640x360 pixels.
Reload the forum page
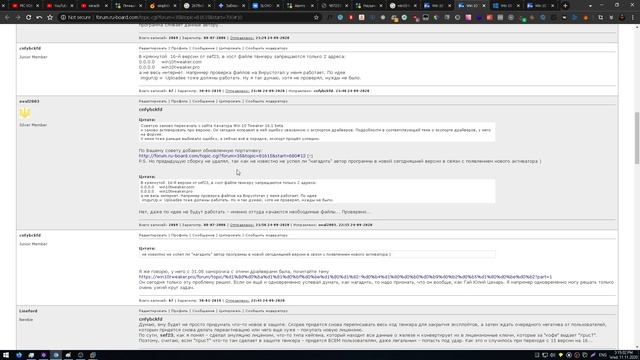(28, 18)
